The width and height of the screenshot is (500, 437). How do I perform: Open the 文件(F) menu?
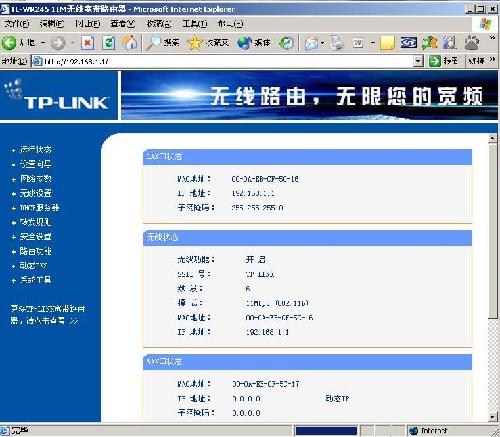(x=17, y=24)
